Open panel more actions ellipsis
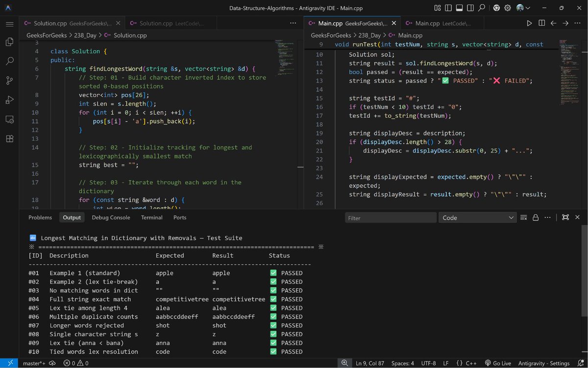 [547, 217]
